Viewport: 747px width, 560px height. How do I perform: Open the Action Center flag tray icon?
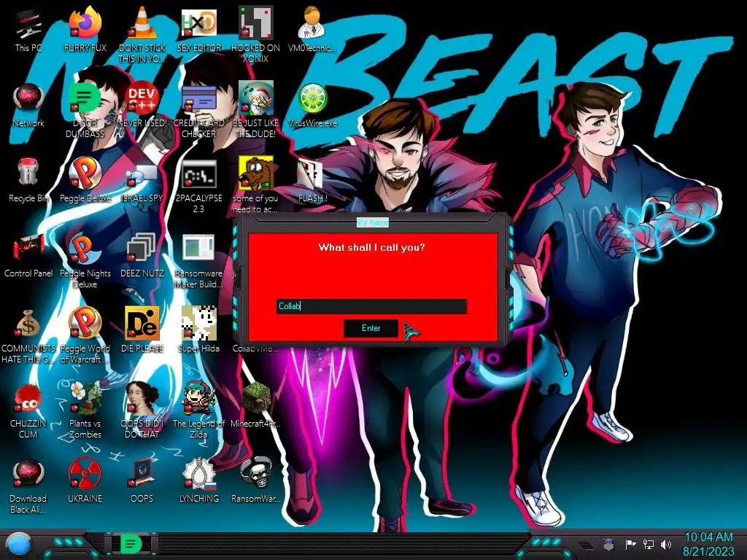[630, 544]
